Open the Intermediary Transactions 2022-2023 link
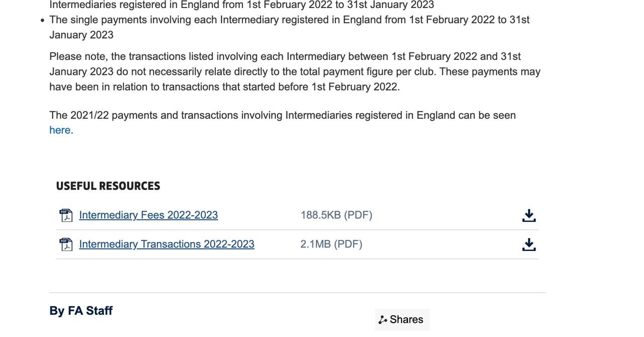The width and height of the screenshot is (644, 337). (167, 244)
